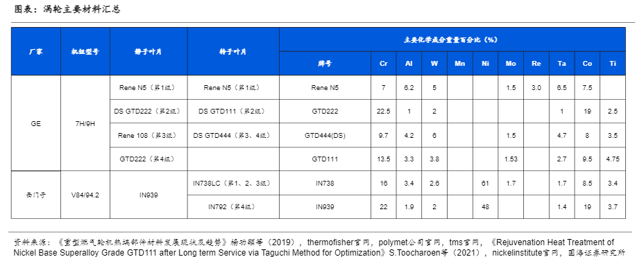Click the Rene 108 (第3级) cell

(149, 135)
